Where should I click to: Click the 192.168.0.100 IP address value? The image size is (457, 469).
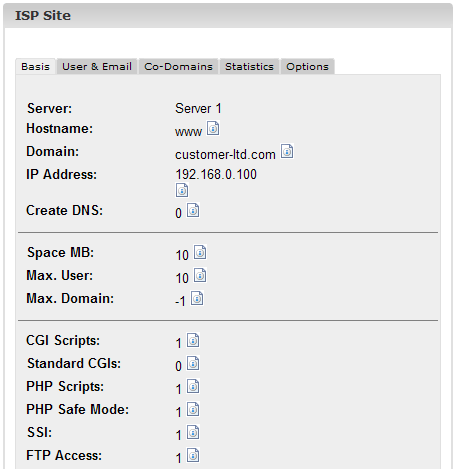(216, 174)
